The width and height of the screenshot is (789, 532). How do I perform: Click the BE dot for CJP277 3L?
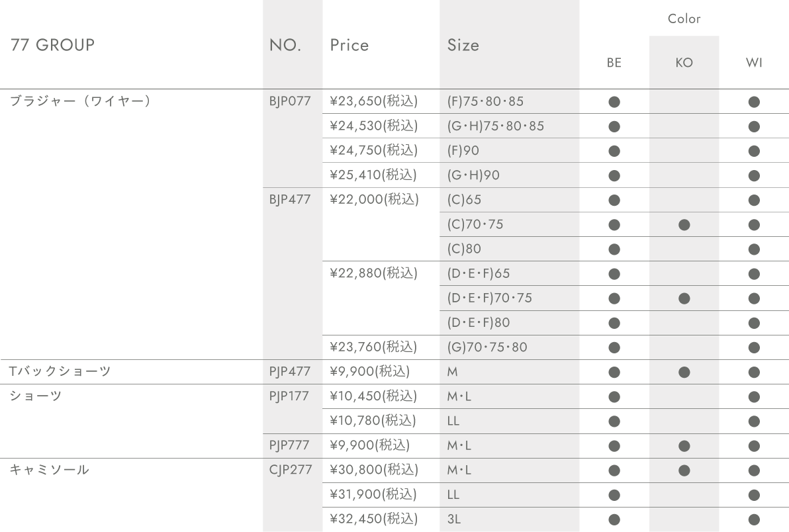pos(614,519)
